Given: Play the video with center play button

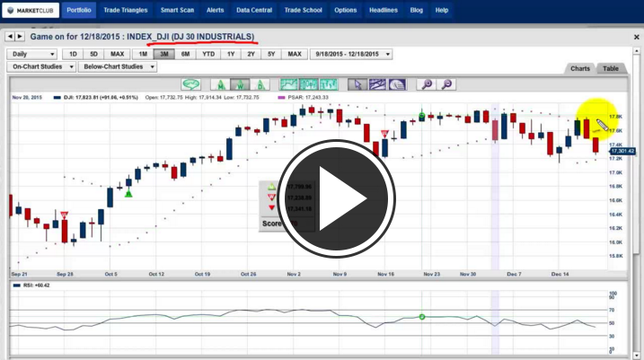Looking at the screenshot, I should (x=337, y=198).
